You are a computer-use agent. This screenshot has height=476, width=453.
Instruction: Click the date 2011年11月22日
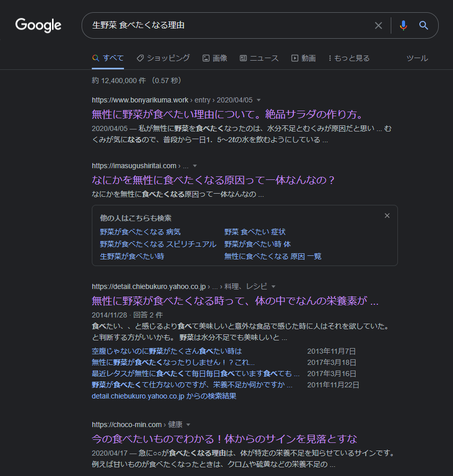333,385
